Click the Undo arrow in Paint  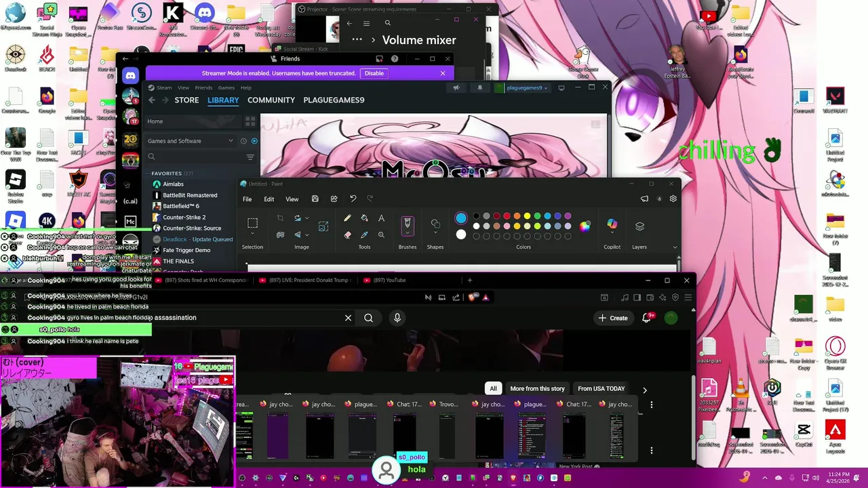[353, 199]
